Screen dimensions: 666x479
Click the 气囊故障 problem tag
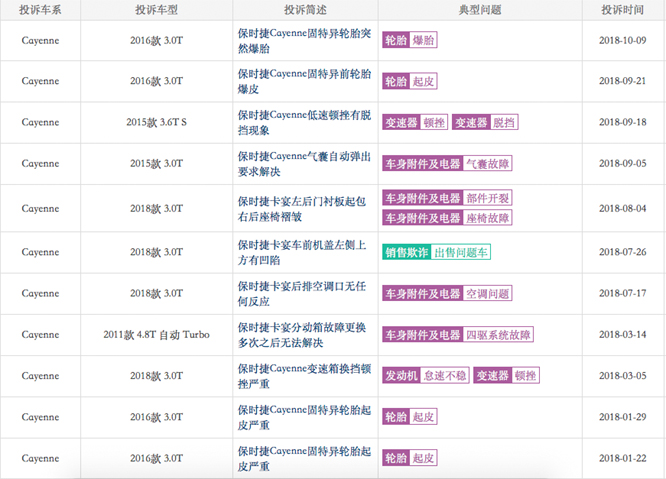[488, 163]
